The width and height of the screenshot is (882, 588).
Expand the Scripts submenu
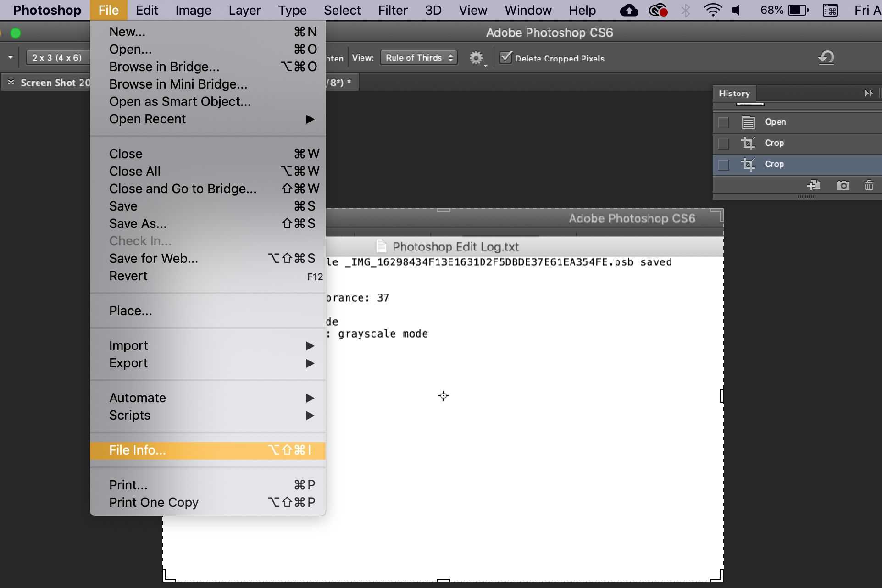tap(208, 415)
